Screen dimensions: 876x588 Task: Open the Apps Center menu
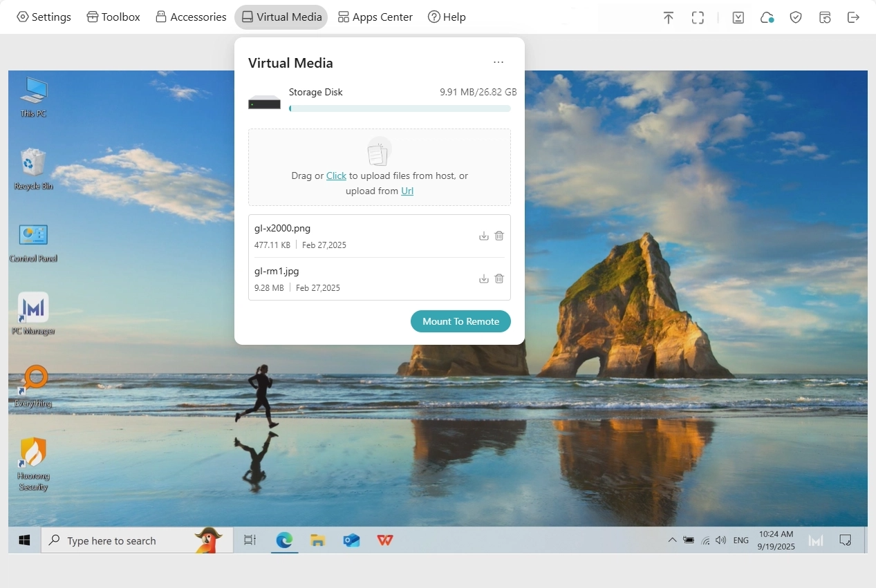tap(375, 17)
